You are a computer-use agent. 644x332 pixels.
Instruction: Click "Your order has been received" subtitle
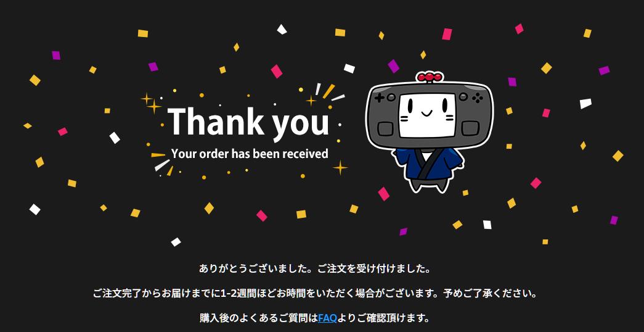[x=250, y=154]
